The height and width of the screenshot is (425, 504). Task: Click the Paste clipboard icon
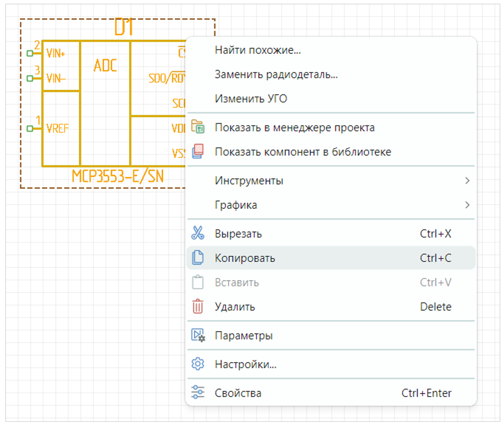coord(198,282)
